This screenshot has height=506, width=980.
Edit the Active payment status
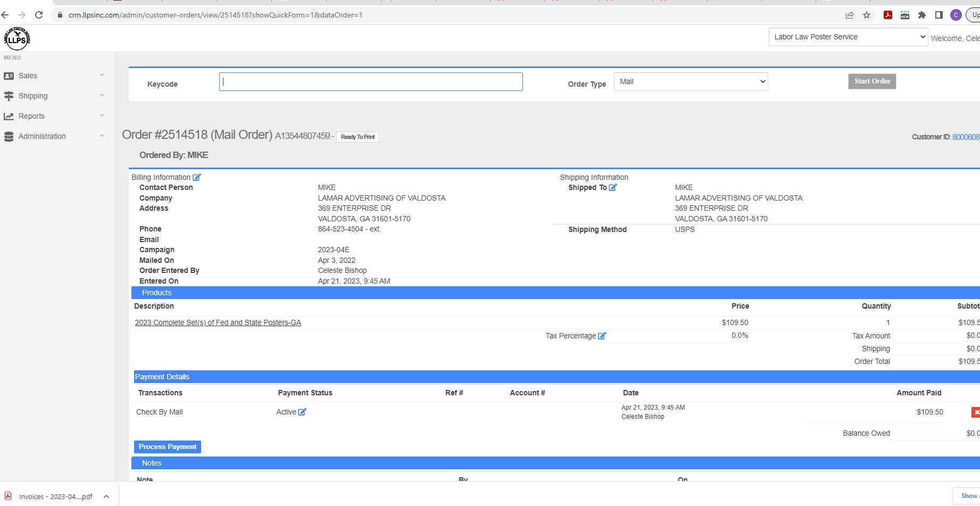coord(302,412)
